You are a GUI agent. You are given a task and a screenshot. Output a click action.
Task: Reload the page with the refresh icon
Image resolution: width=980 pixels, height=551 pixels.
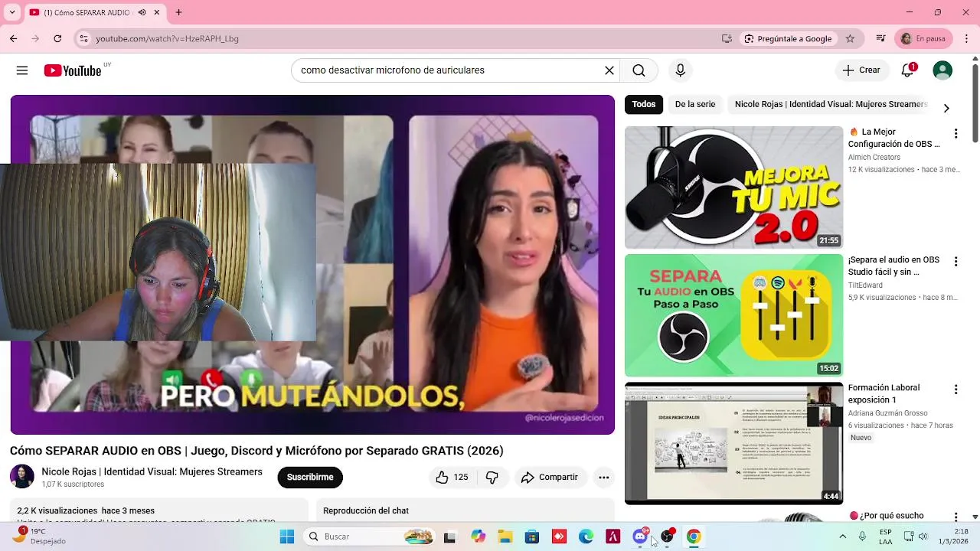click(57, 38)
